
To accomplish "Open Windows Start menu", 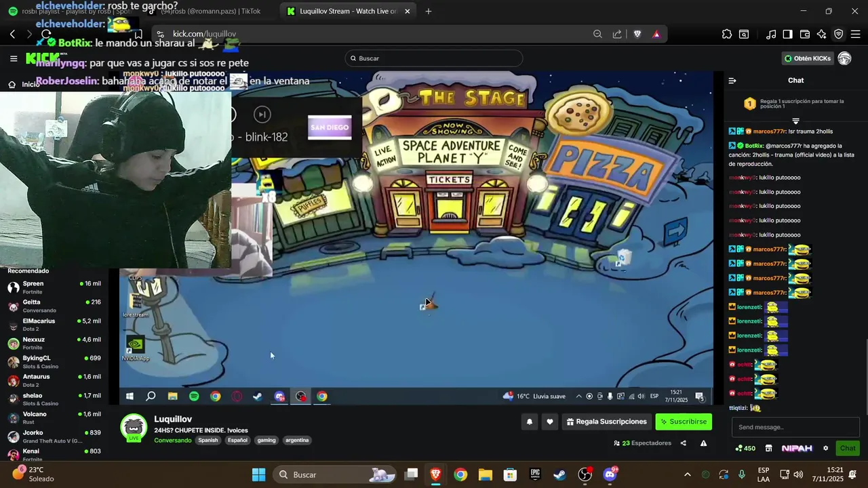I will 259,474.
